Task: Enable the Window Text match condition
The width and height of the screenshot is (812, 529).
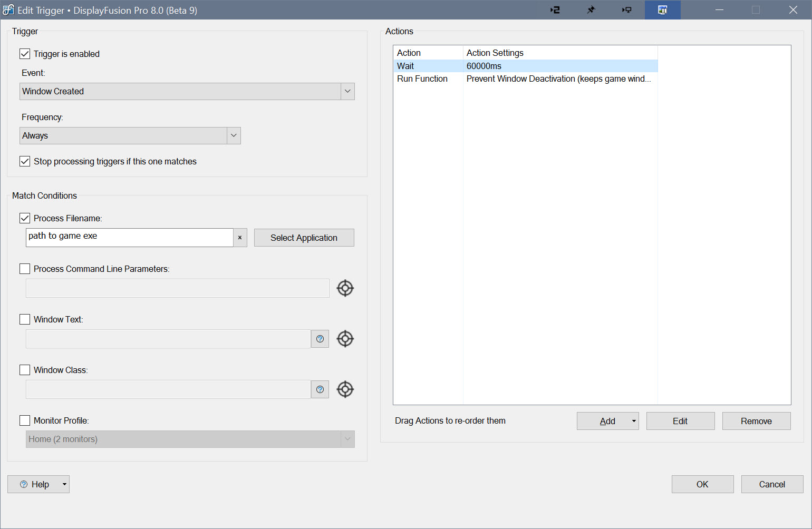Action: (25, 319)
